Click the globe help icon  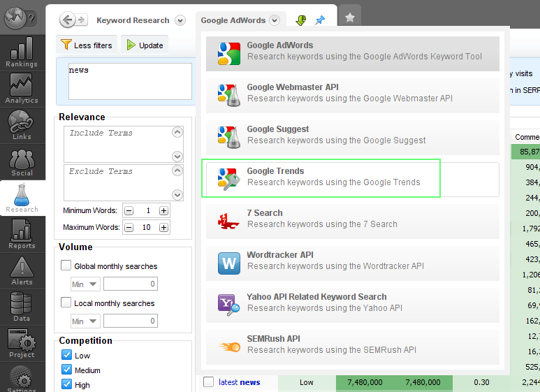(x=20, y=17)
